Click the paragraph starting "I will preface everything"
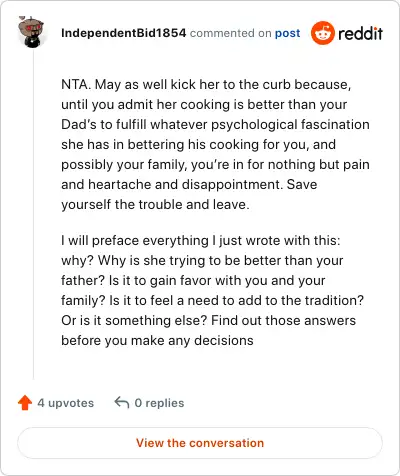The height and width of the screenshot is (476, 400). click(212, 290)
